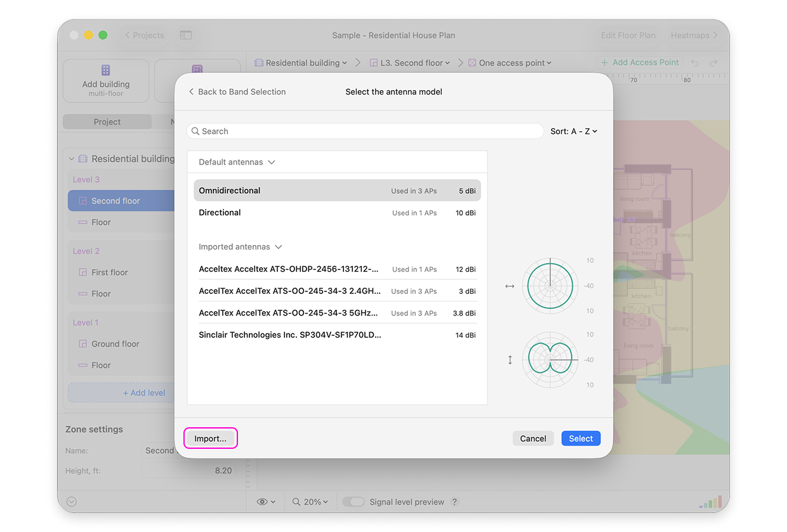Click the Import... button

coord(210,439)
